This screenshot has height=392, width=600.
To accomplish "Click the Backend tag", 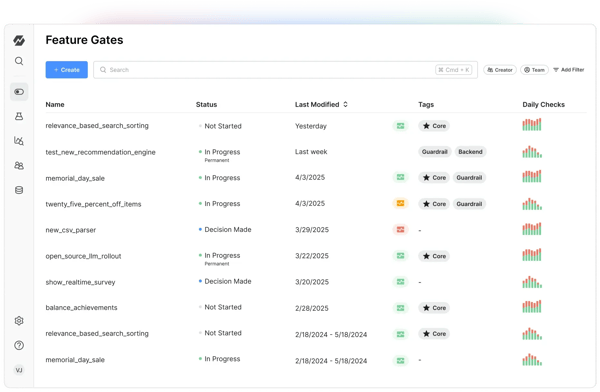I will point(470,152).
